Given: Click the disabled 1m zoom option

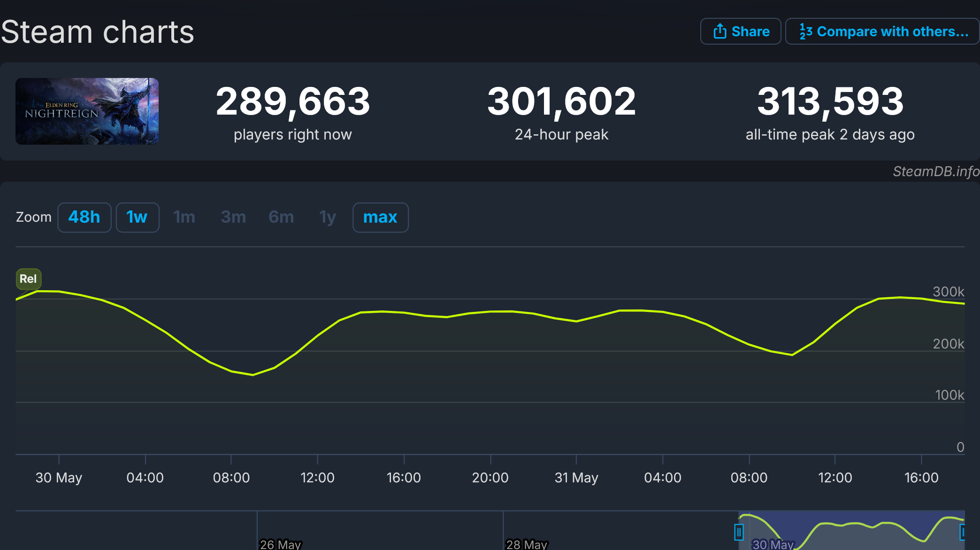Looking at the screenshot, I should click(184, 217).
